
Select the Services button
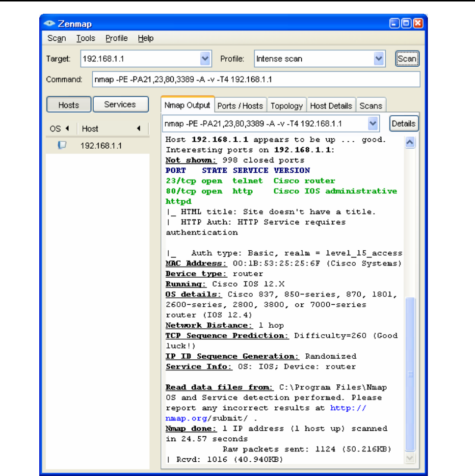coord(121,105)
